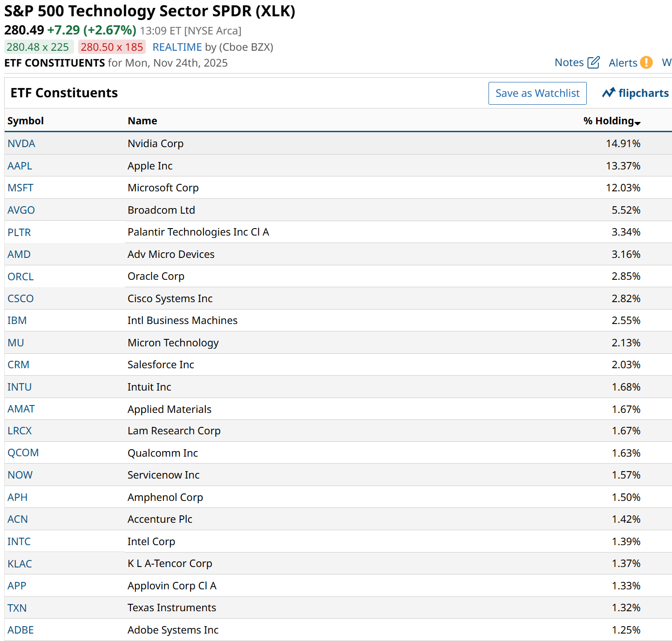Click the Save as Watchlist button

[537, 93]
